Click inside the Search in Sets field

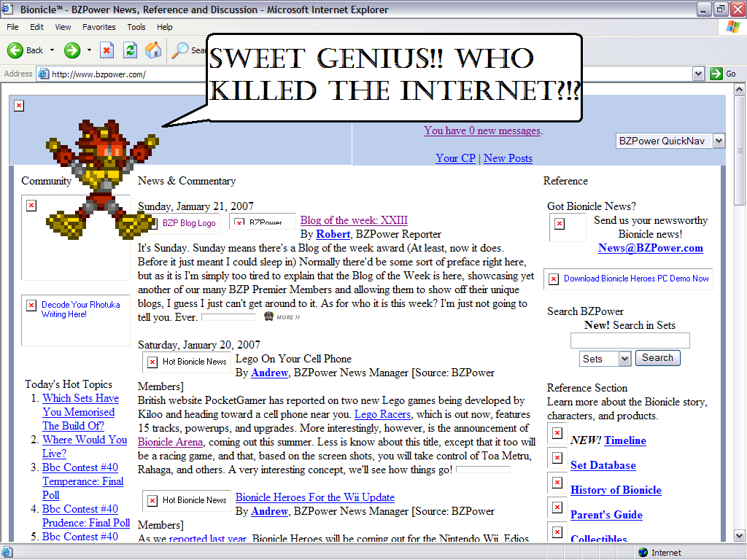tap(630, 340)
